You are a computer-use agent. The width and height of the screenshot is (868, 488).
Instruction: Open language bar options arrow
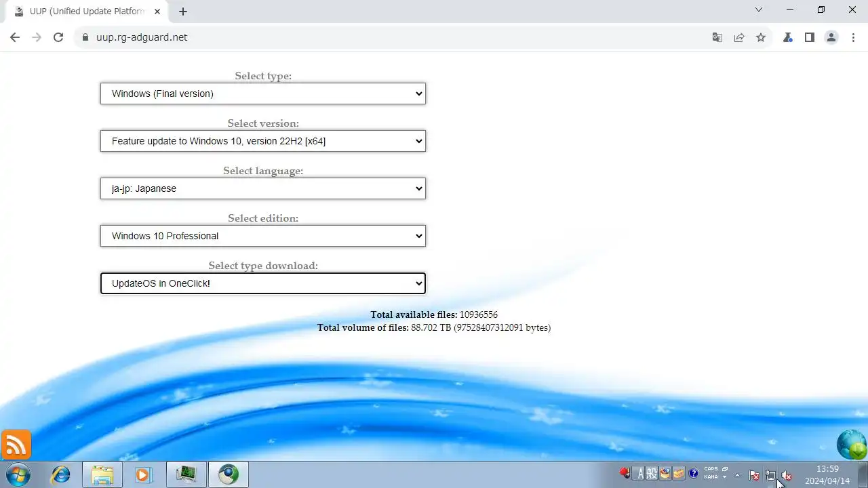click(725, 477)
